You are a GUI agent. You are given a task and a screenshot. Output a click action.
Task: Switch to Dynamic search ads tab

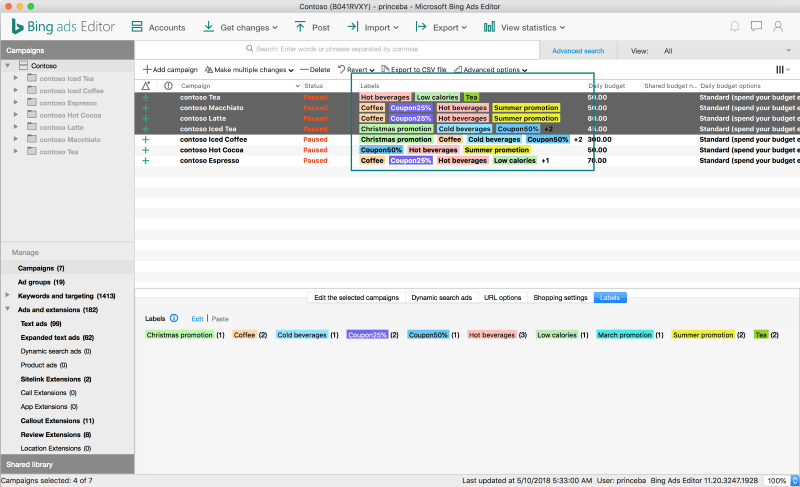tap(441, 297)
